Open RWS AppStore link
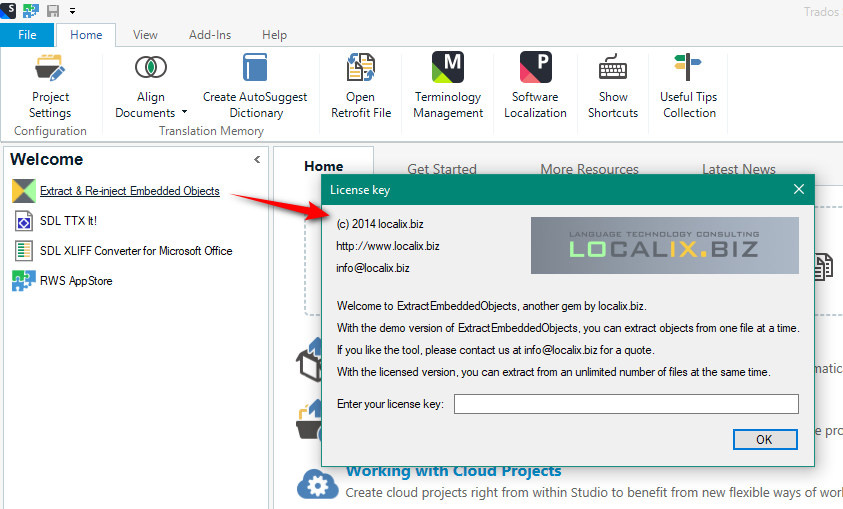The width and height of the screenshot is (843, 509). point(76,281)
